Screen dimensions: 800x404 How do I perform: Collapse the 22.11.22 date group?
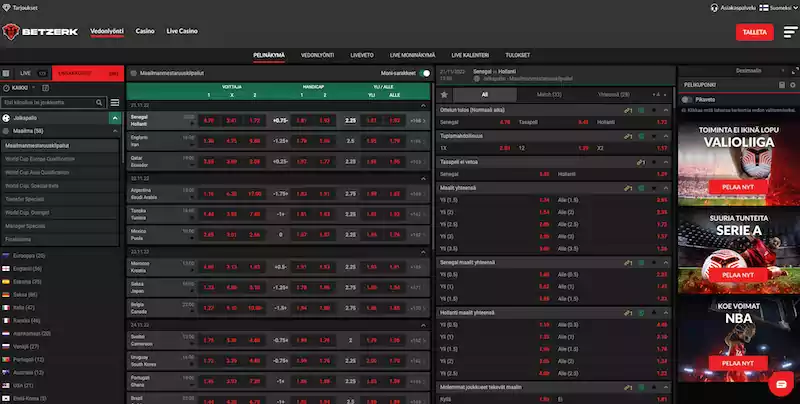coord(423,179)
